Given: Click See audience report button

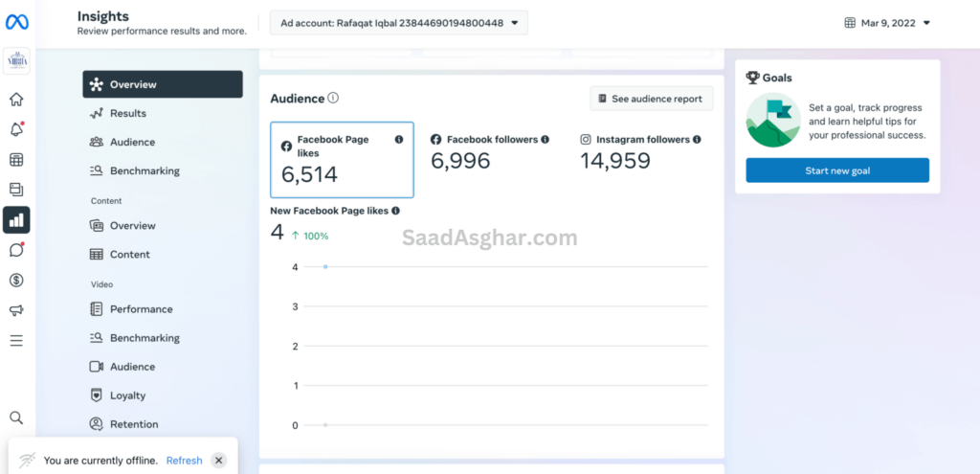Looking at the screenshot, I should [x=651, y=99].
